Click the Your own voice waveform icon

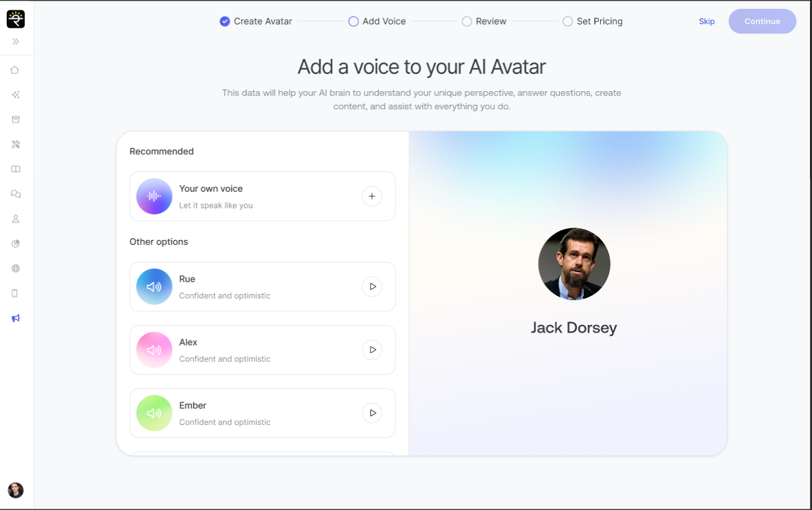tap(154, 197)
